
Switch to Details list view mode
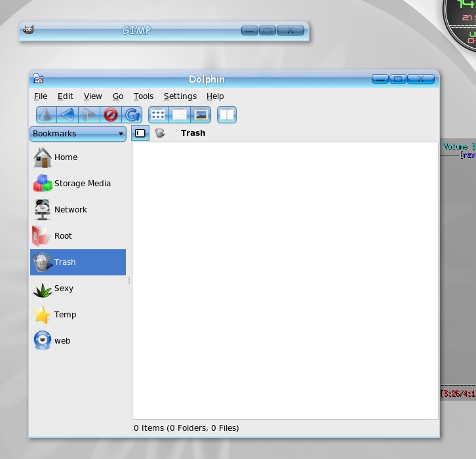tap(180, 115)
